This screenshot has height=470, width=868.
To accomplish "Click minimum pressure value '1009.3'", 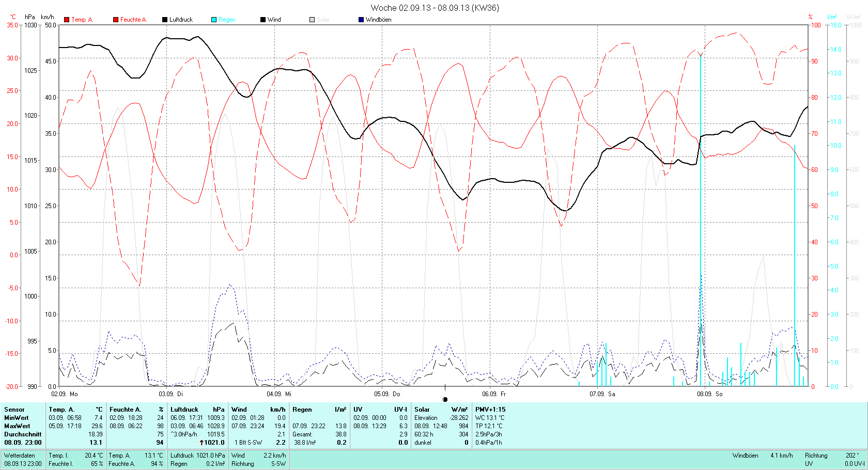I will tap(216, 418).
